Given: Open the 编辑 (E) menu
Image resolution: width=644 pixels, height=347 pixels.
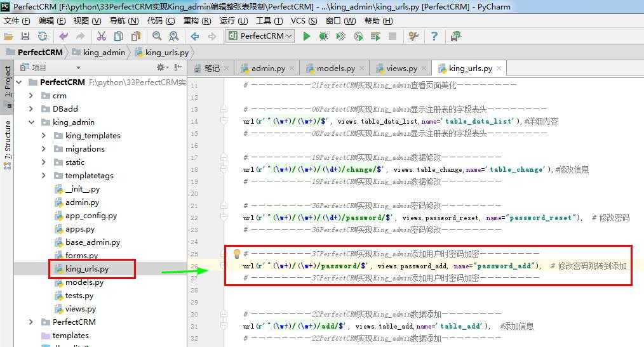Looking at the screenshot, I should [x=51, y=20].
